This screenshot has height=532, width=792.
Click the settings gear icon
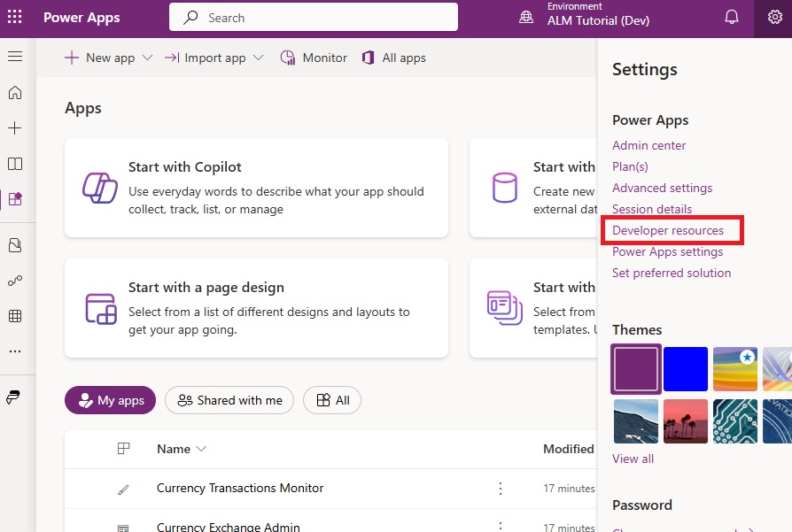tap(774, 18)
